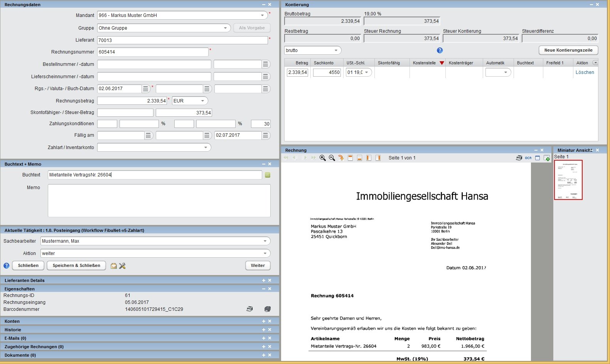Open the Buch-Datum calendar picker

[266, 89]
